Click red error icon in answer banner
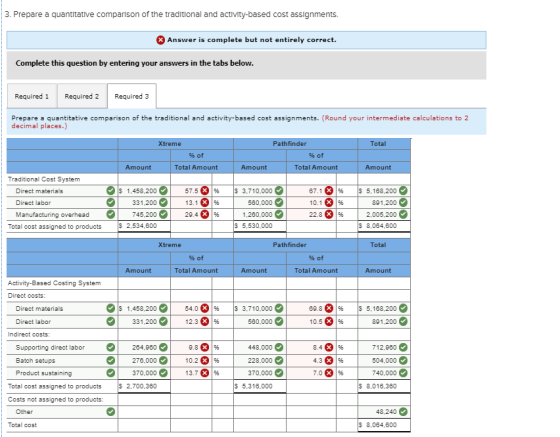 pyautogui.click(x=161, y=40)
